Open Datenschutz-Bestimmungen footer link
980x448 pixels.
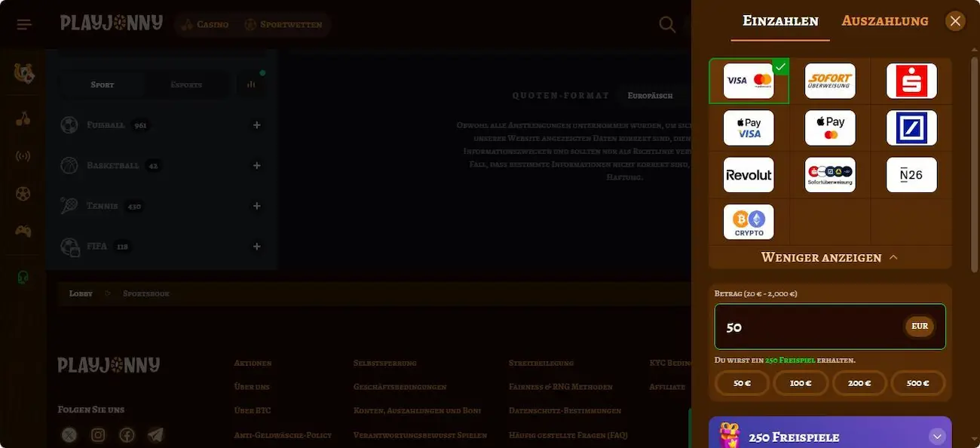click(x=565, y=411)
